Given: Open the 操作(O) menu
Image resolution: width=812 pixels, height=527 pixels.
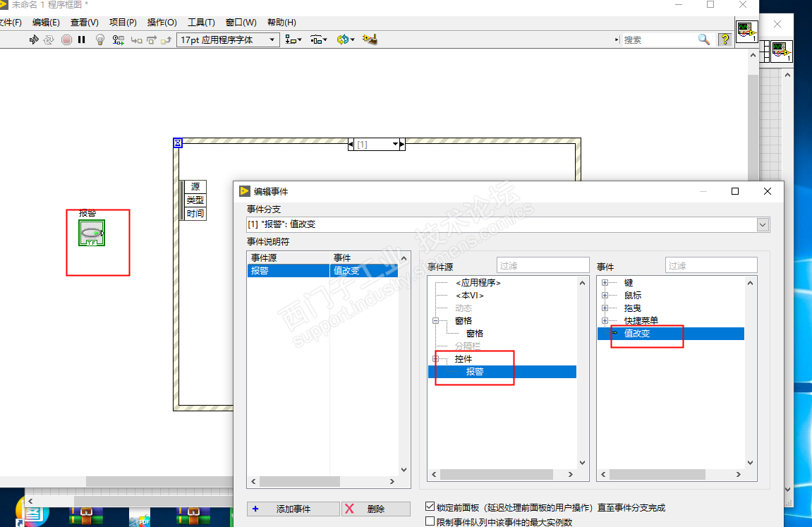Looking at the screenshot, I should coord(162,23).
